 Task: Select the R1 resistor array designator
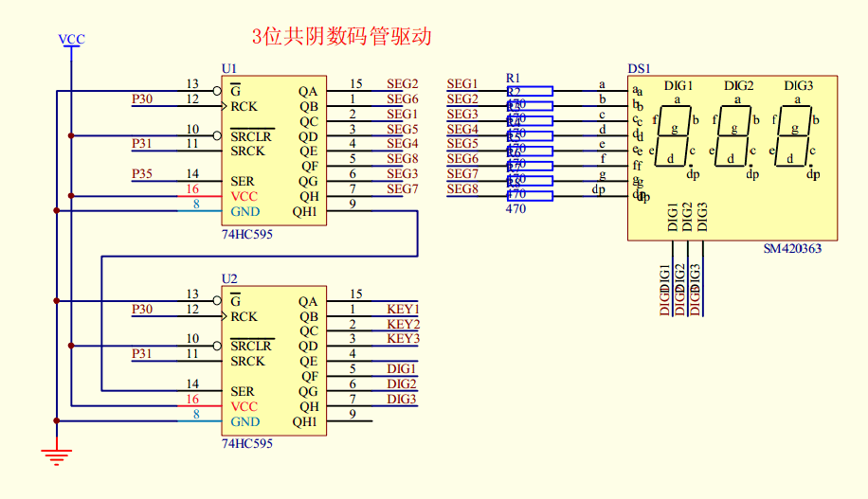(513, 77)
